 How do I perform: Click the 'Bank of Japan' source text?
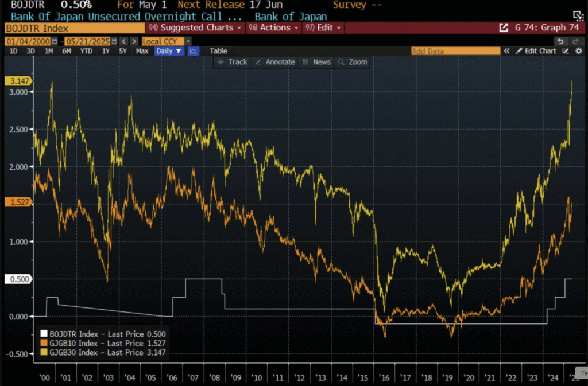tap(291, 17)
